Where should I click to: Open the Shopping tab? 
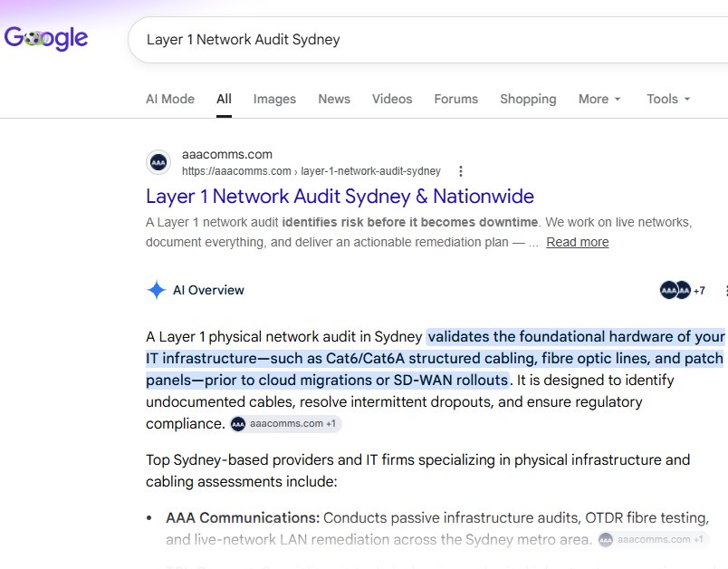point(528,99)
